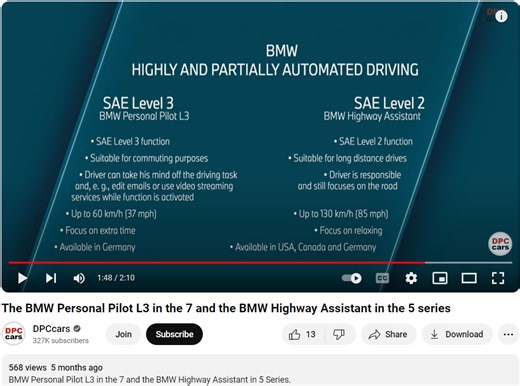Viewport: 520px width, 386px height.
Task: Open video settings gear
Action: pyautogui.click(x=411, y=278)
